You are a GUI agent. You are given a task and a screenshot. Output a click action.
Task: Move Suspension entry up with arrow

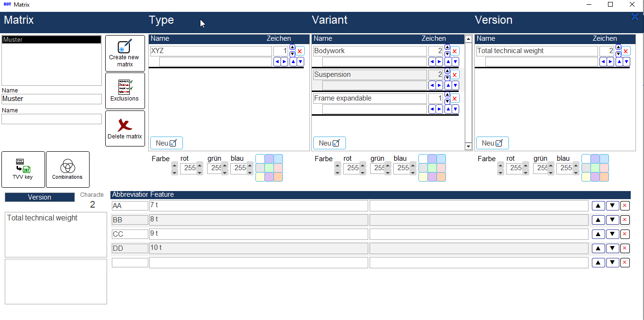pos(448,85)
